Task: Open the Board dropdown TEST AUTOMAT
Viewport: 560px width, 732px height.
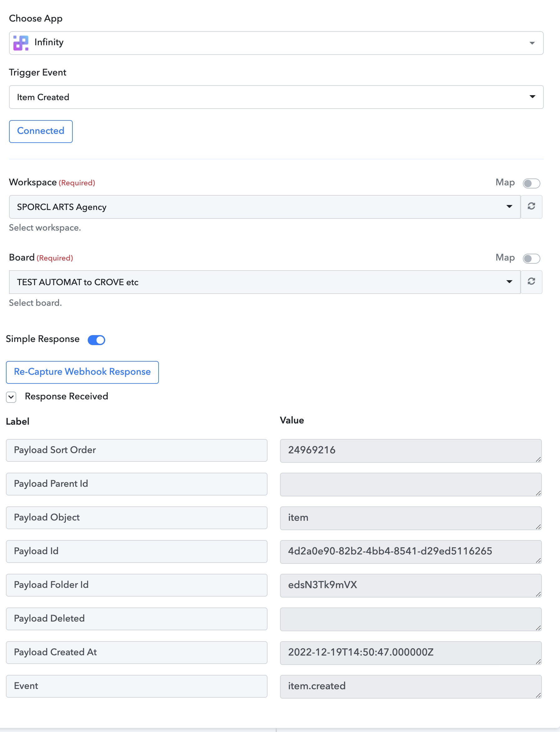Action: [x=265, y=282]
